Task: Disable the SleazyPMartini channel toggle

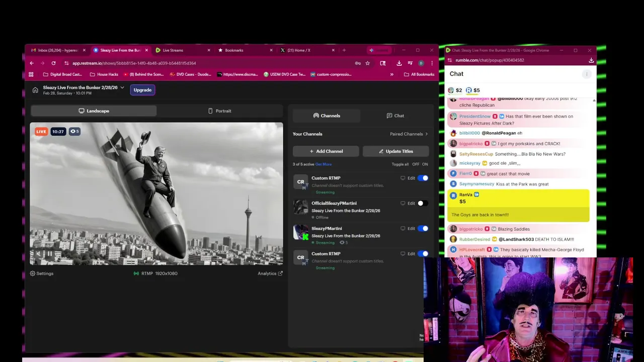Action: pyautogui.click(x=423, y=228)
